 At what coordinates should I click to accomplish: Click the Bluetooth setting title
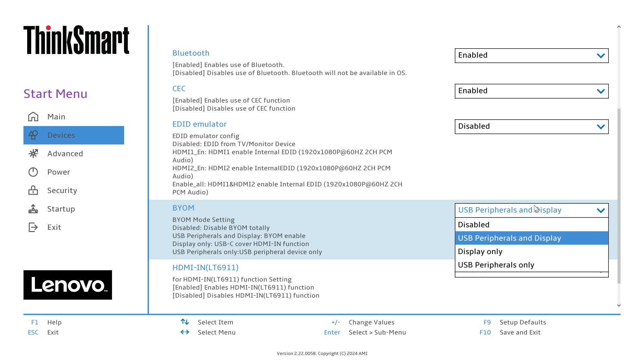coord(191,53)
